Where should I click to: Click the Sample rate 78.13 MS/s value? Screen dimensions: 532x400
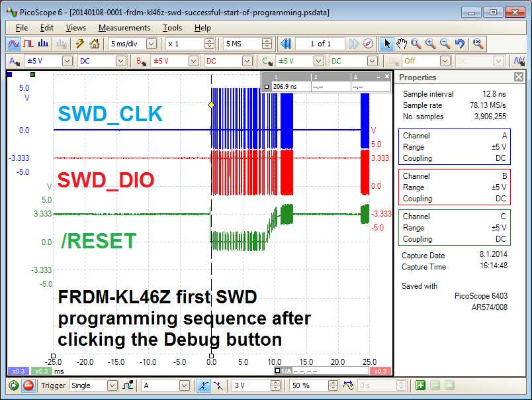488,105
